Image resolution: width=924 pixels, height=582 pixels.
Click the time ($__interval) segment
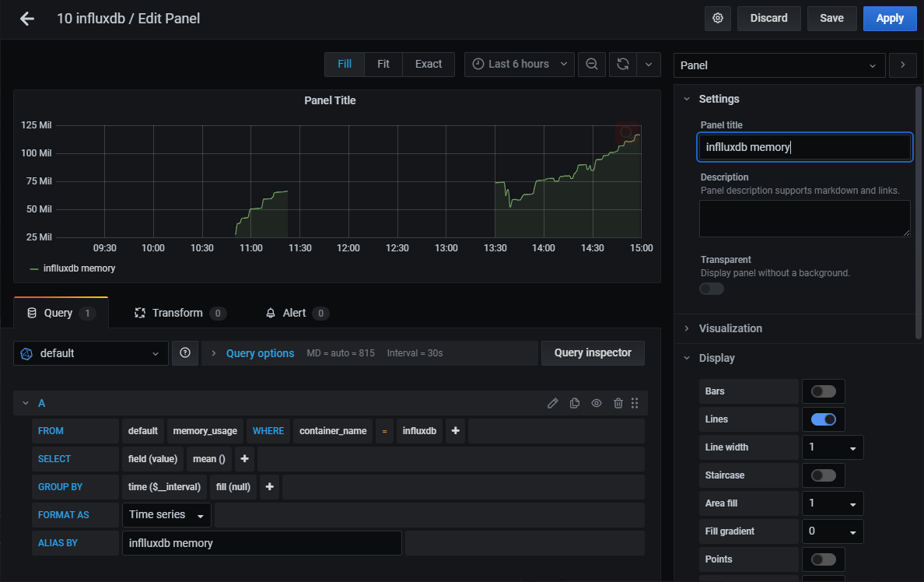click(164, 487)
